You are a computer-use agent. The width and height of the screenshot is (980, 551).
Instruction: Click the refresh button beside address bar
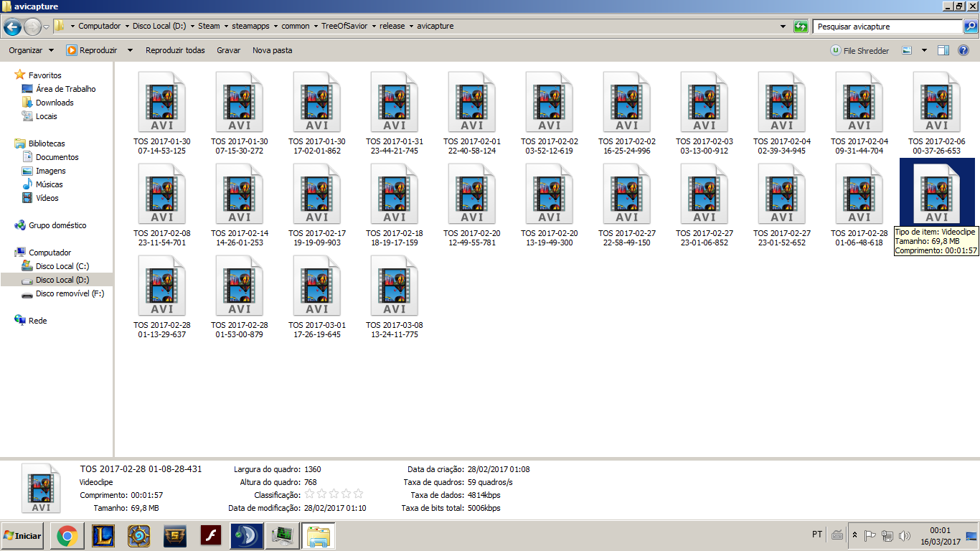[801, 27]
